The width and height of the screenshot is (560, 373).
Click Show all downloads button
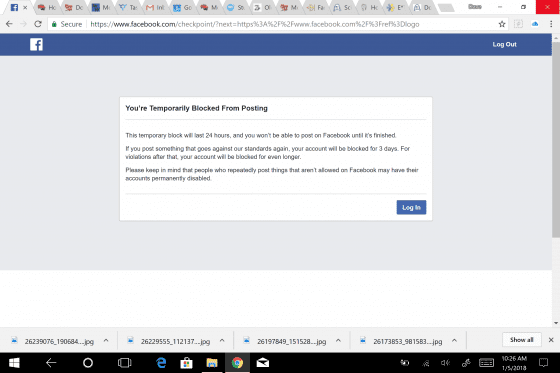click(x=521, y=340)
